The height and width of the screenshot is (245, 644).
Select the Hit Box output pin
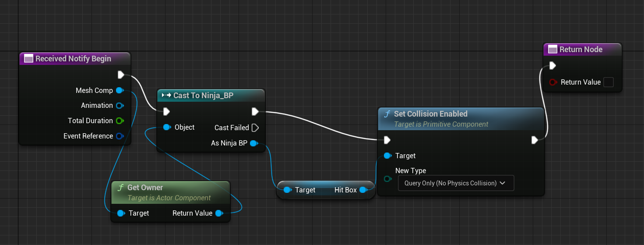point(363,190)
